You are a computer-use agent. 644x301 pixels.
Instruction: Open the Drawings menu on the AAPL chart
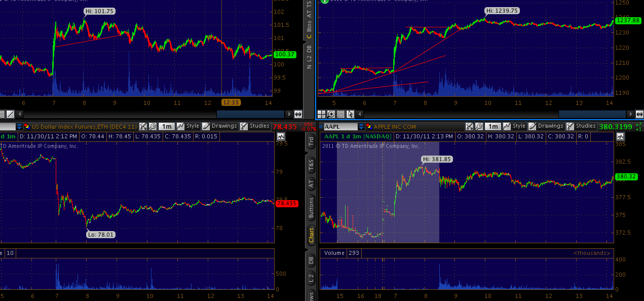[x=546, y=126]
